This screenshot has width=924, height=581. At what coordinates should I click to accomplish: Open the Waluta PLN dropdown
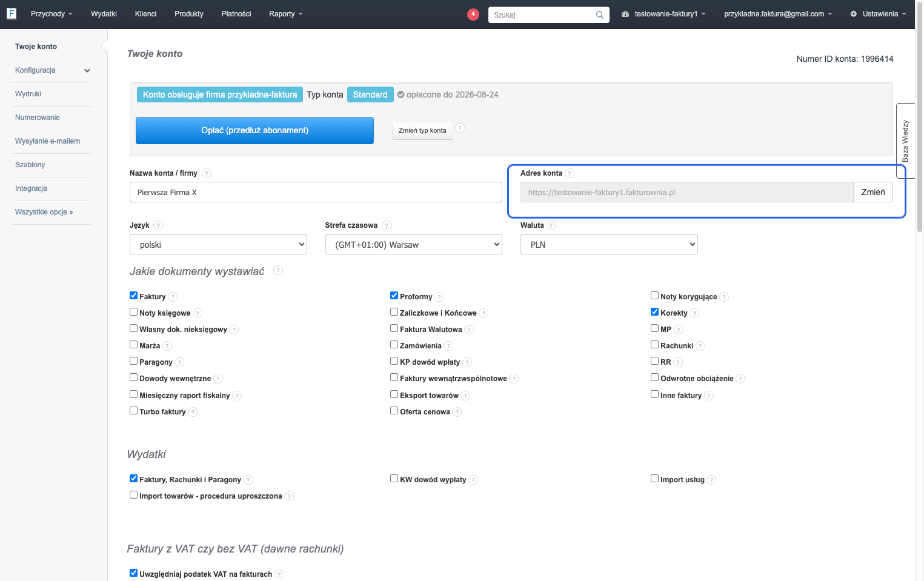tap(609, 245)
